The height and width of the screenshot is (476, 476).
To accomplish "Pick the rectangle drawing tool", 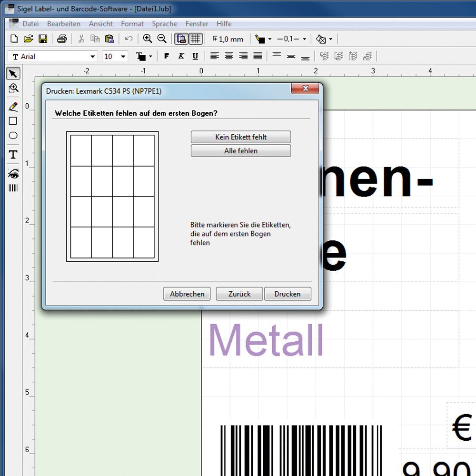I will [13, 121].
